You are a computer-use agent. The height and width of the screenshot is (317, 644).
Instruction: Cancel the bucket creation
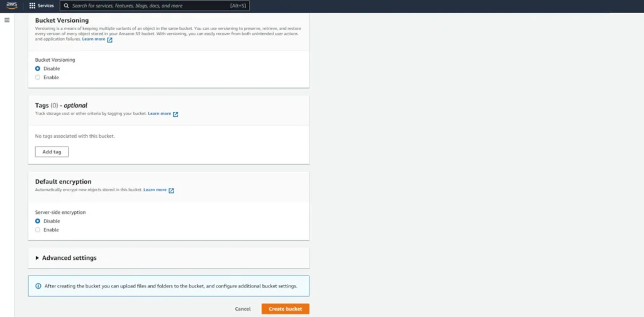tap(243, 309)
